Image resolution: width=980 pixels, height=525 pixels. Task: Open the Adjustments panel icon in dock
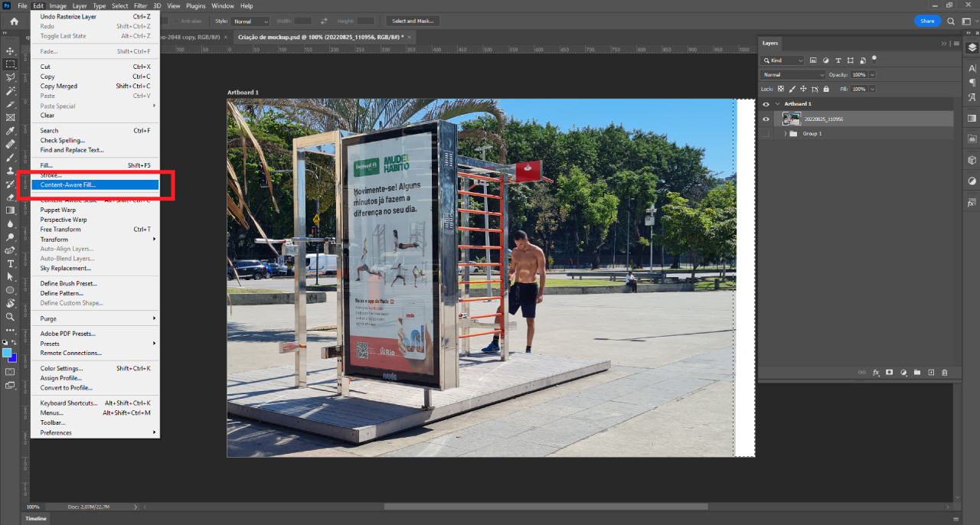coord(972,181)
